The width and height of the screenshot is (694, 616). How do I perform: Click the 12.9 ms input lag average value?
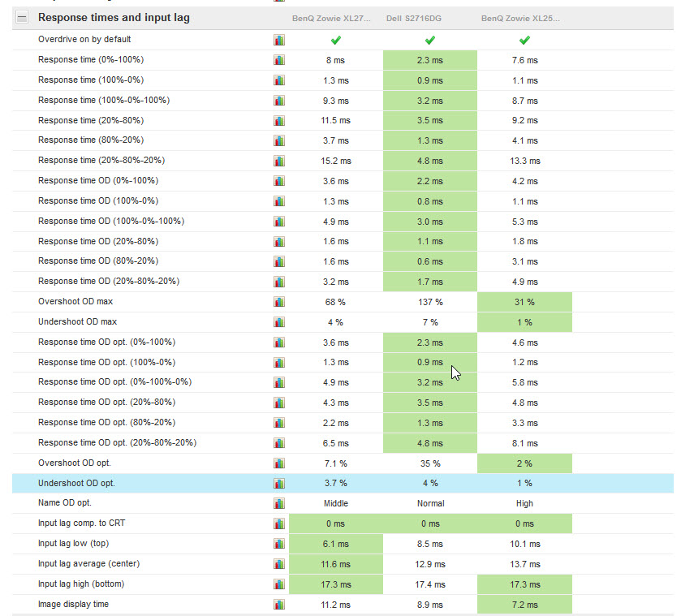click(430, 564)
